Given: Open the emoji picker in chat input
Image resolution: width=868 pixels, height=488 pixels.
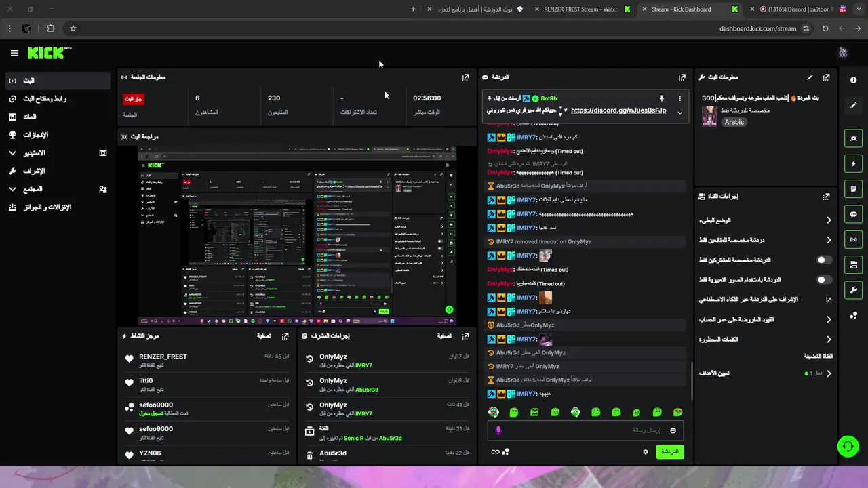Looking at the screenshot, I should pyautogui.click(x=673, y=430).
